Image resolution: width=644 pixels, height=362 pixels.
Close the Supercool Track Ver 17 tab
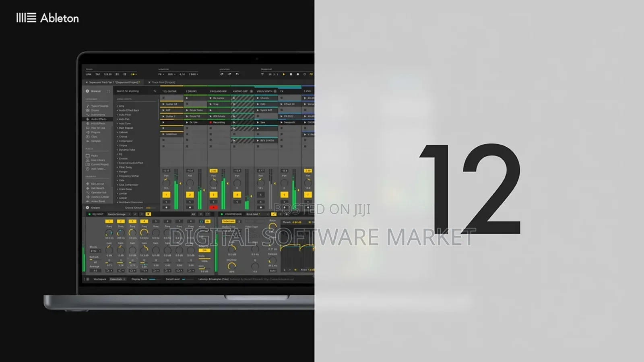pyautogui.click(x=87, y=82)
